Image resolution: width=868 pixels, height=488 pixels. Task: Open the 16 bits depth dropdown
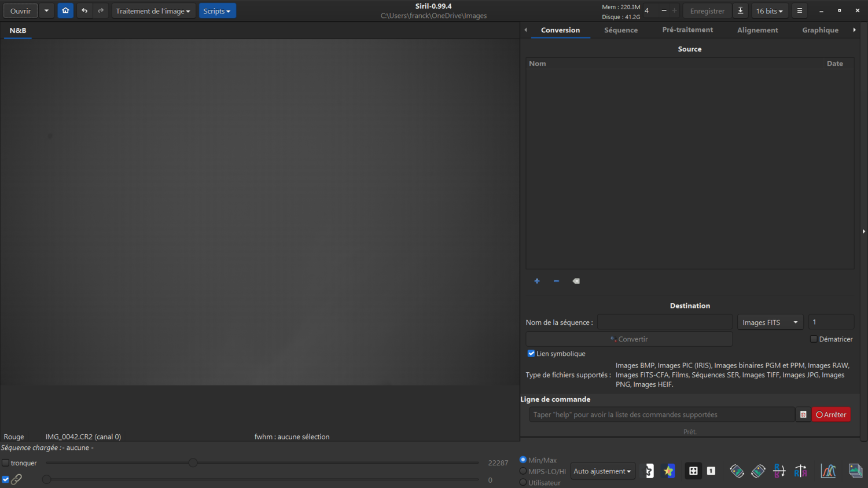pos(770,10)
